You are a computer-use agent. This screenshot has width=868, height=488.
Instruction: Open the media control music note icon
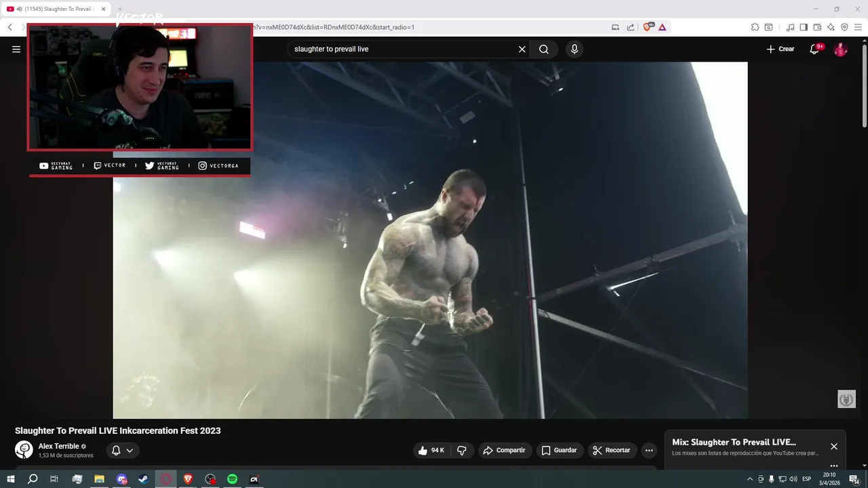[x=790, y=27]
